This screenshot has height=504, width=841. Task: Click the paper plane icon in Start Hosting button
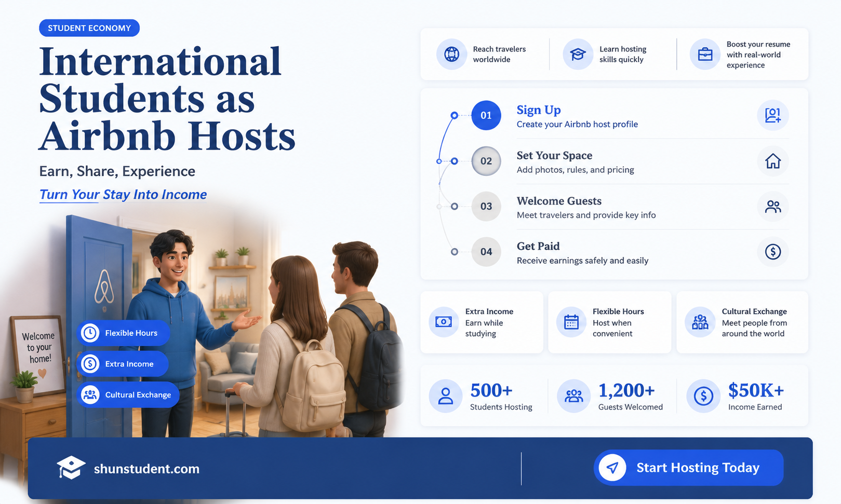pos(612,468)
